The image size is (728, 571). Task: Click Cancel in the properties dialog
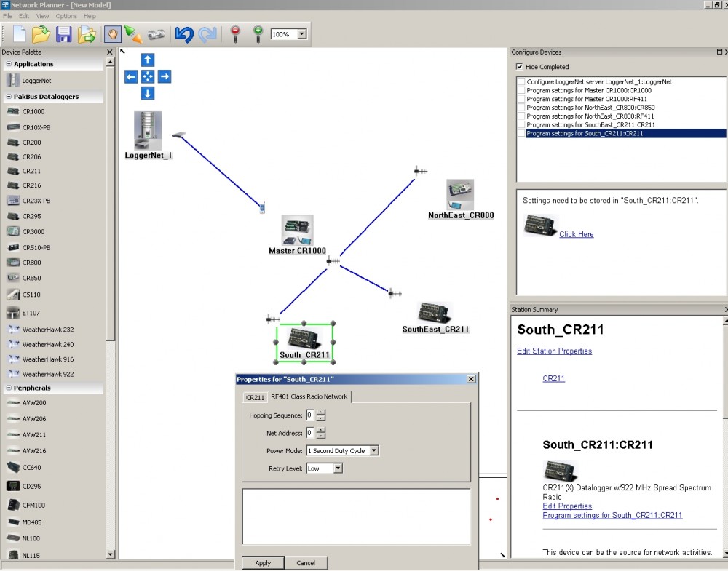coord(306,563)
